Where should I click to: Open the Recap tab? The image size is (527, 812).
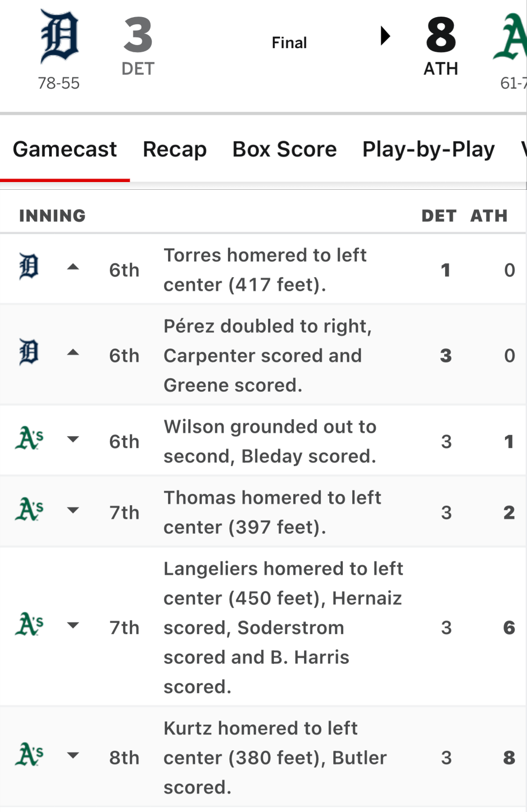(x=175, y=149)
